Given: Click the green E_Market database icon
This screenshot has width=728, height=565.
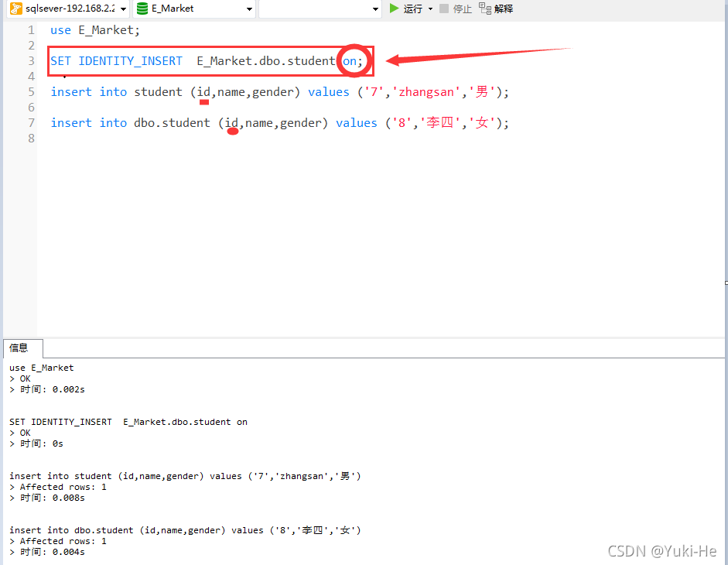Looking at the screenshot, I should click(142, 9).
